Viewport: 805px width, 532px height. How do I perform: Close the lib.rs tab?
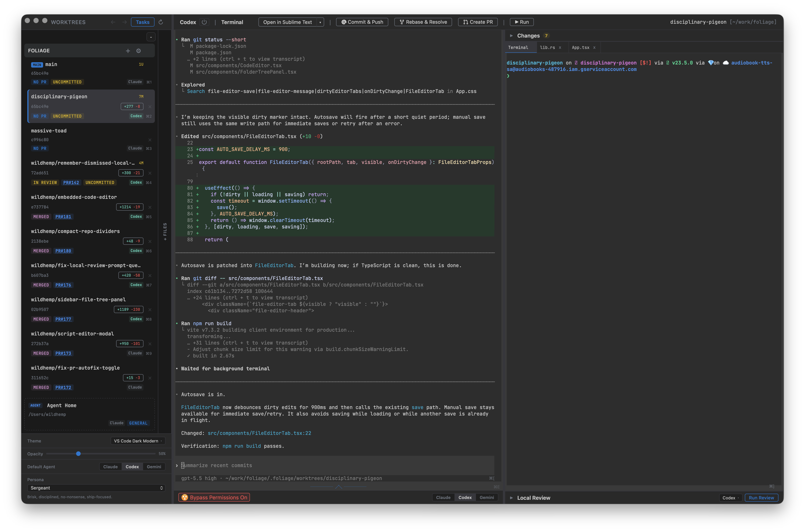tap(560, 47)
